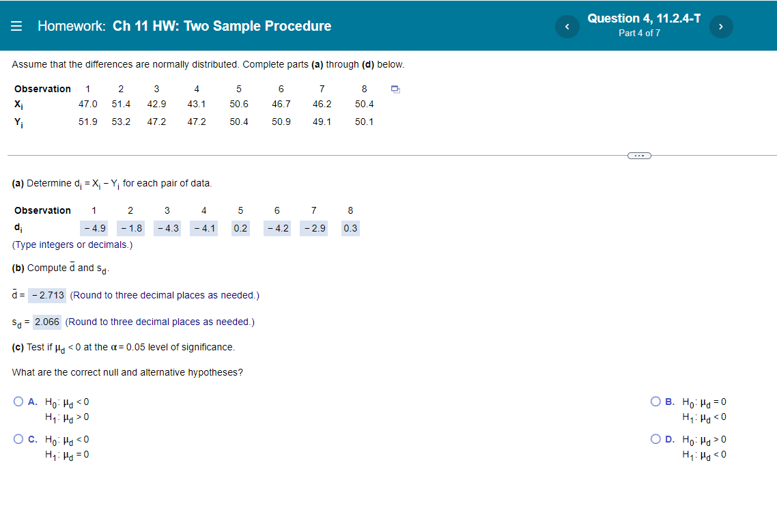Screen dimensions: 777x532
Task: Click the standard deviation field showing 2.066
Action: pos(47,321)
